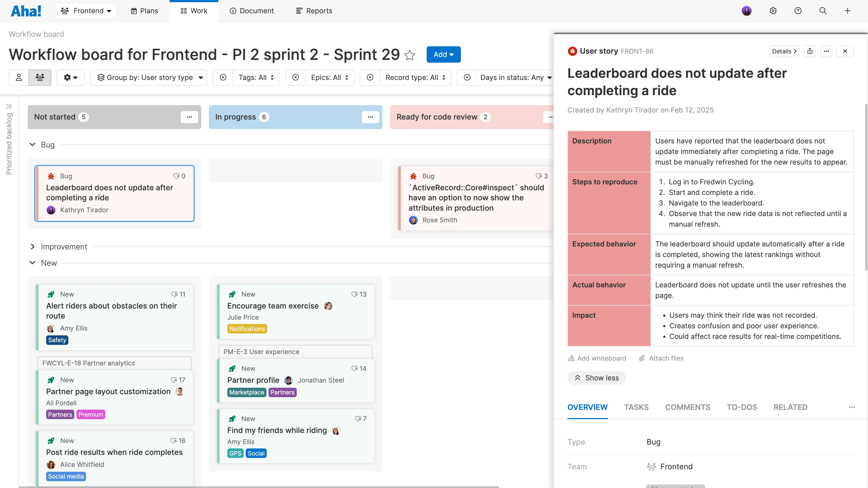
Task: Star the workflow board as favorite
Action: (x=410, y=55)
